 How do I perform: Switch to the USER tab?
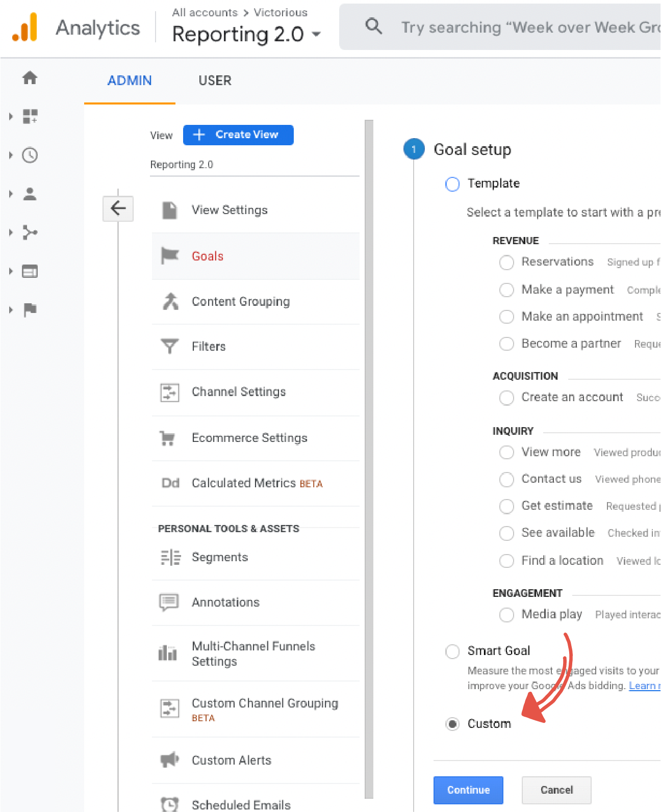pos(215,81)
